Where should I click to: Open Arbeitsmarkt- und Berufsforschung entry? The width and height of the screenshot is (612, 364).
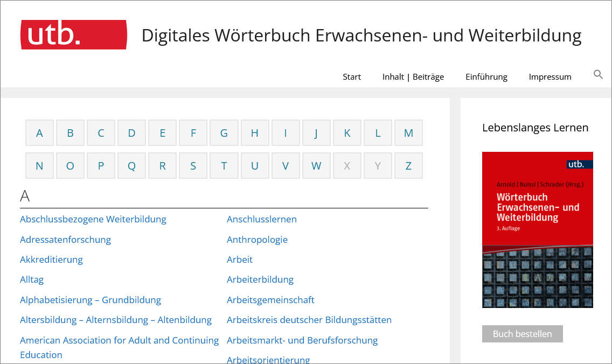coord(302,340)
